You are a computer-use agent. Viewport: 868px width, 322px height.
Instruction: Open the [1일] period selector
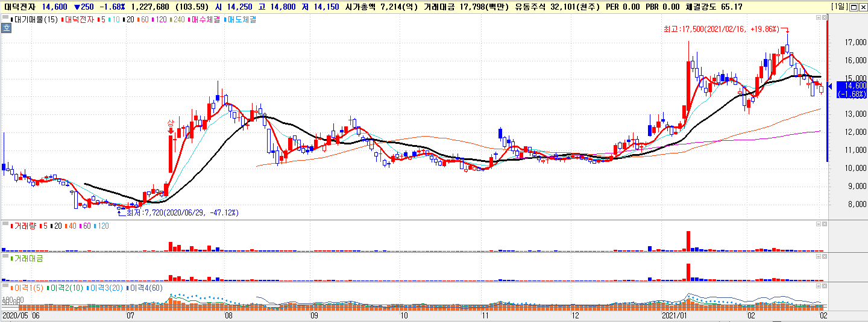[838, 7]
